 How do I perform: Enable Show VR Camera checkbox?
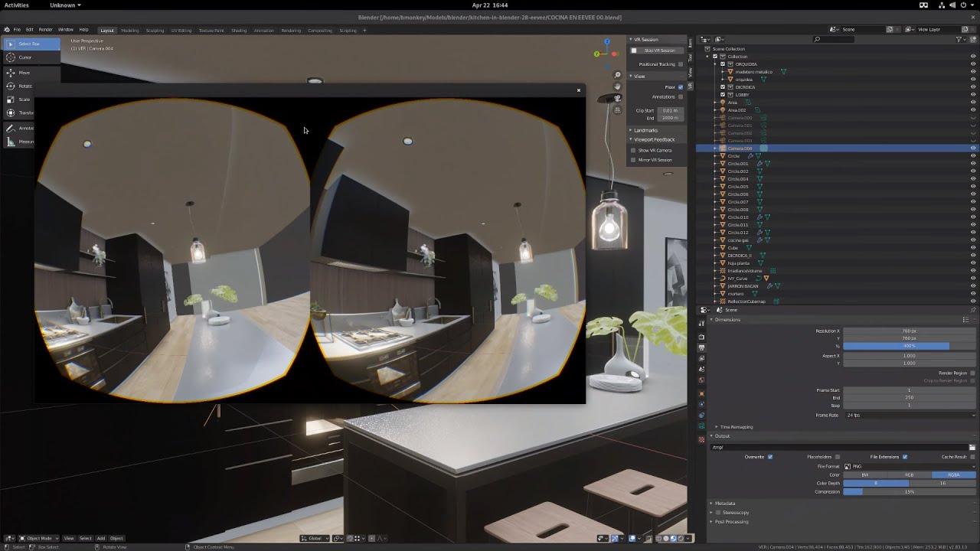point(633,150)
